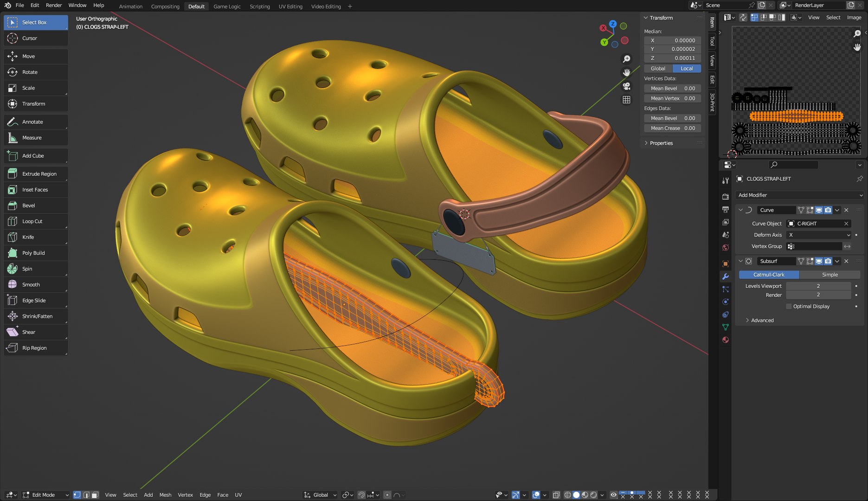Viewport: 868px width, 501px height.
Task: Open Modifier properties wrench tab
Action: [726, 276]
